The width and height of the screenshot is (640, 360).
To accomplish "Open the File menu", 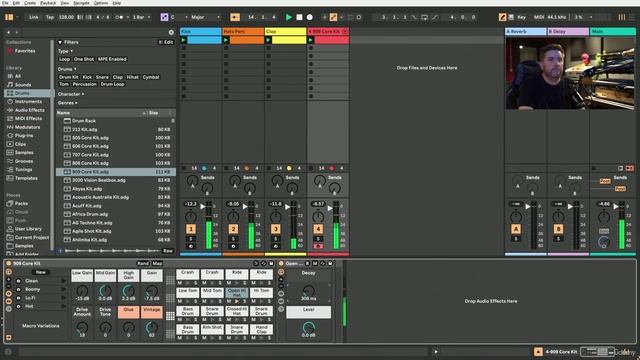I will pyautogui.click(x=5, y=3).
